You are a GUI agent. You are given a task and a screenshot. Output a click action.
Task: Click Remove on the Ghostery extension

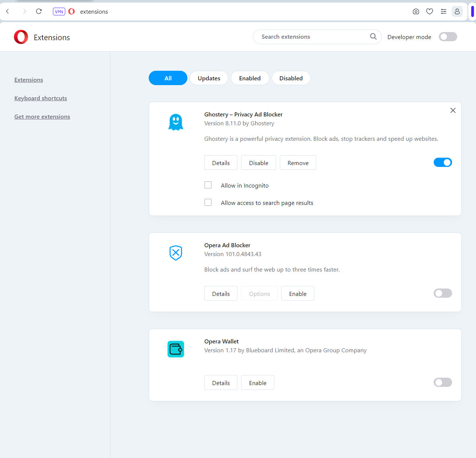(x=298, y=162)
